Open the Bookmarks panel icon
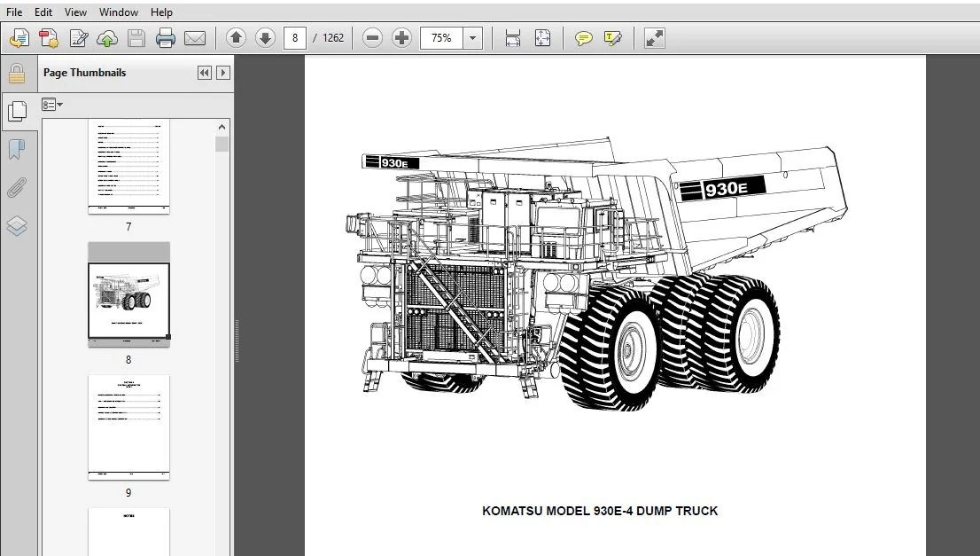 (17, 150)
